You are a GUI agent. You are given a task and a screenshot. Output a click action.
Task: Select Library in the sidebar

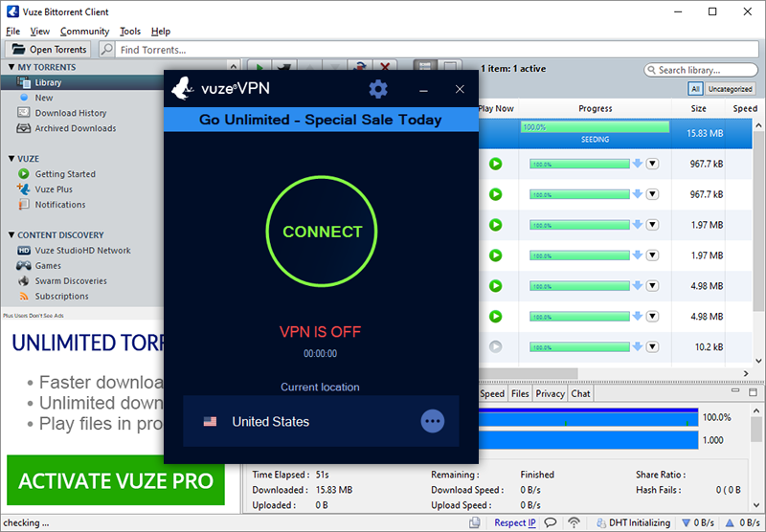[x=82, y=82]
